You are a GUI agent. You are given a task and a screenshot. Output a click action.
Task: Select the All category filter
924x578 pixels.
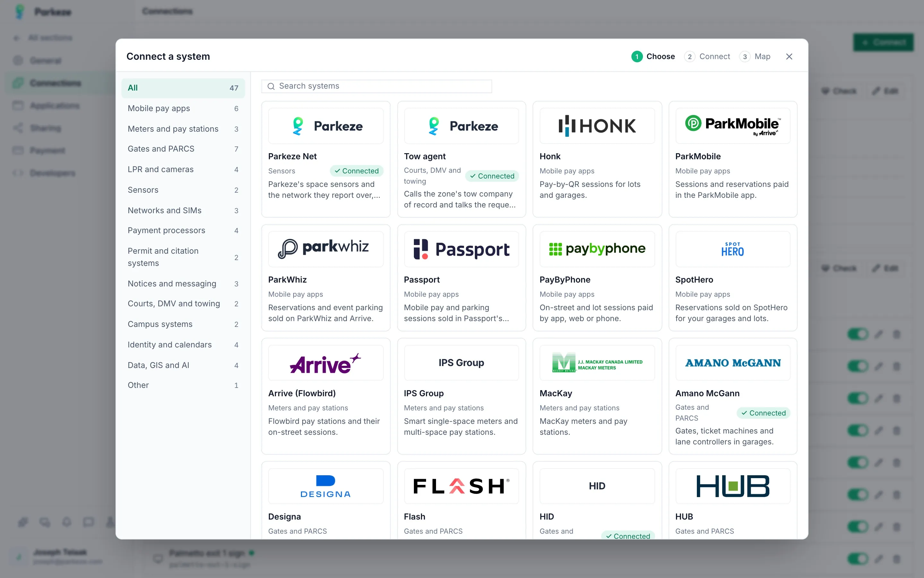[x=183, y=88]
